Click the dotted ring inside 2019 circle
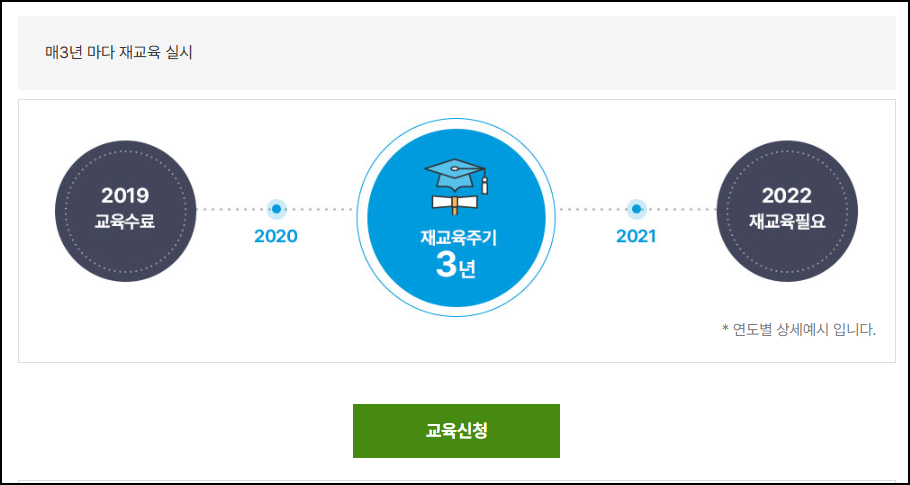Image resolution: width=910 pixels, height=485 pixels. click(125, 151)
